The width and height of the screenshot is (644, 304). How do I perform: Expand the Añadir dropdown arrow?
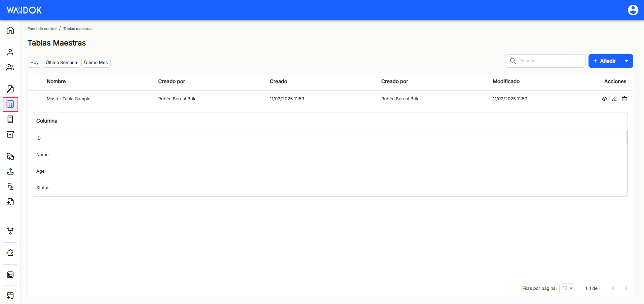(x=627, y=61)
